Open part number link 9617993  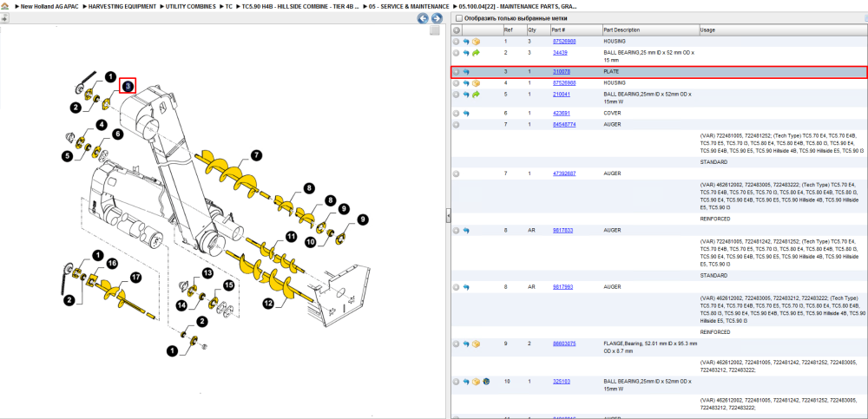pos(563,287)
